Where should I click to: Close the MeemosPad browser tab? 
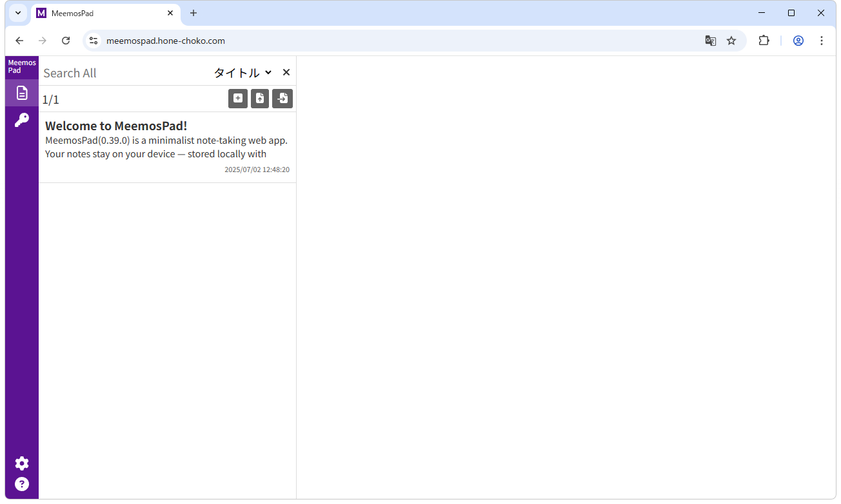coord(170,13)
